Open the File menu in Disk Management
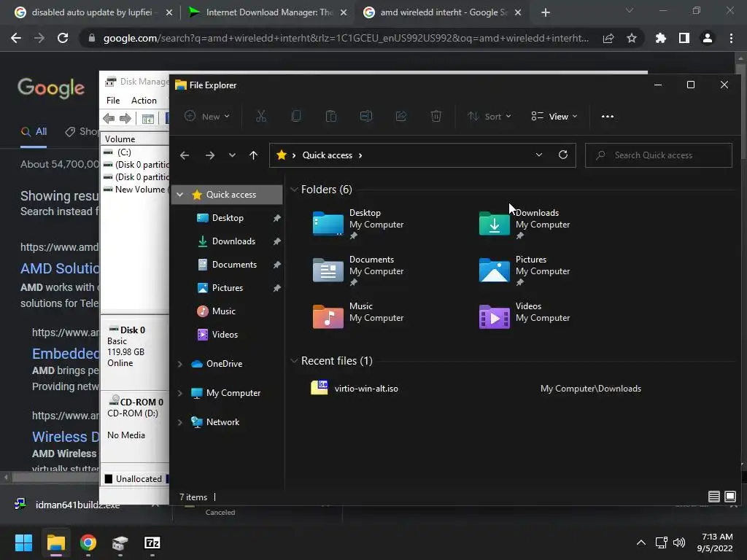The width and height of the screenshot is (747, 560). [113, 101]
